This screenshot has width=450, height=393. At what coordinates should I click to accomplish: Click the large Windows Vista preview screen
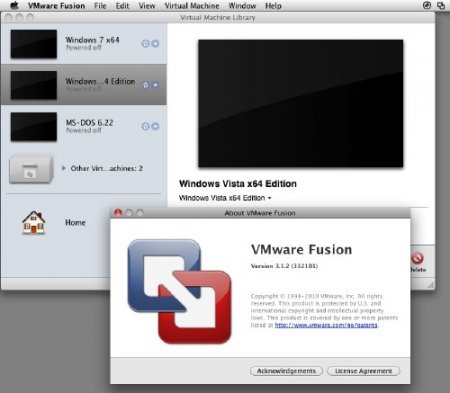coord(301,103)
